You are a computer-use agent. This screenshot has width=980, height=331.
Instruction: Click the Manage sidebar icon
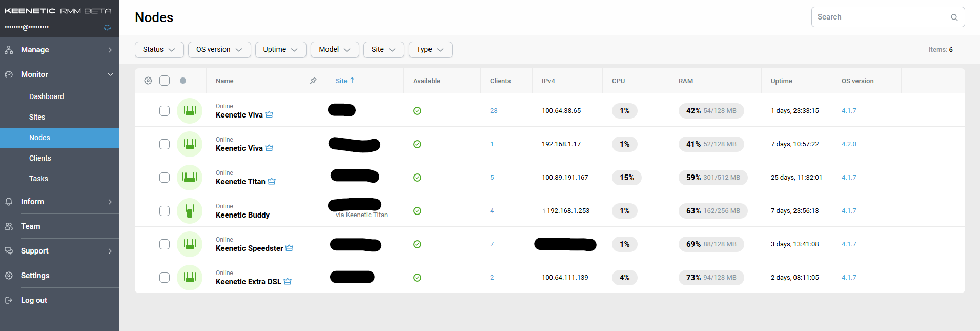(9, 50)
